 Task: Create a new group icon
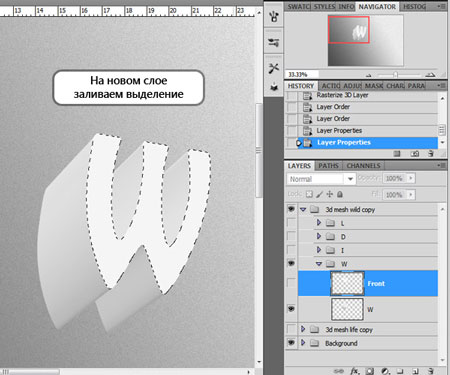coord(400,371)
